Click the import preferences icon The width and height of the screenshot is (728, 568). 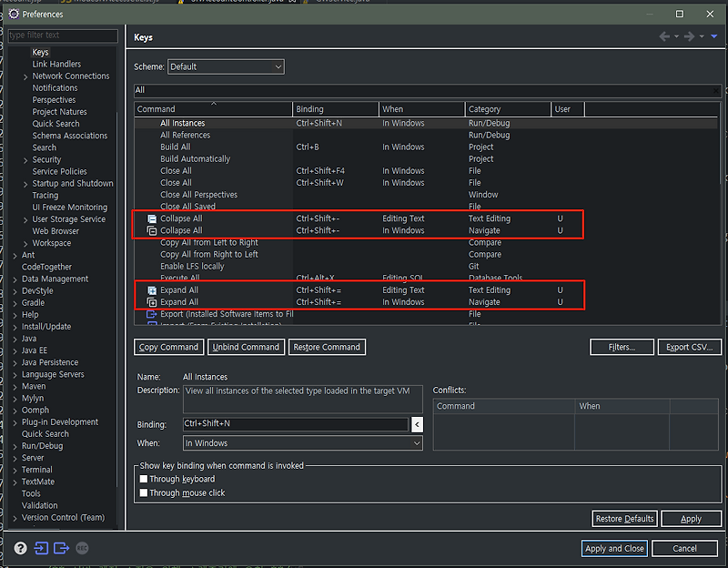pyautogui.click(x=41, y=549)
